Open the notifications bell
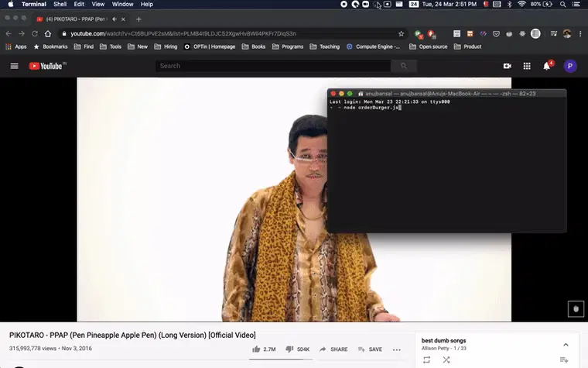This screenshot has height=368, width=588. [547, 66]
